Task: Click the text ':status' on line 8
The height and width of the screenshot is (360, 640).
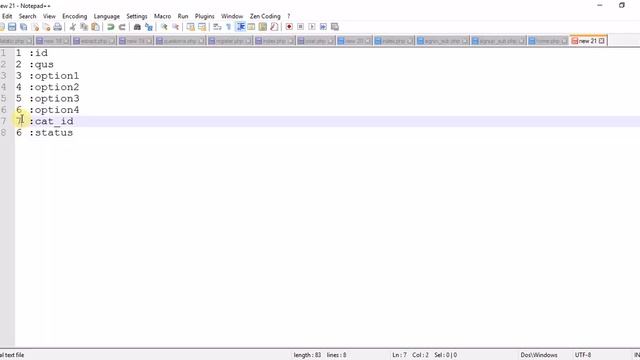Action: 51,133
